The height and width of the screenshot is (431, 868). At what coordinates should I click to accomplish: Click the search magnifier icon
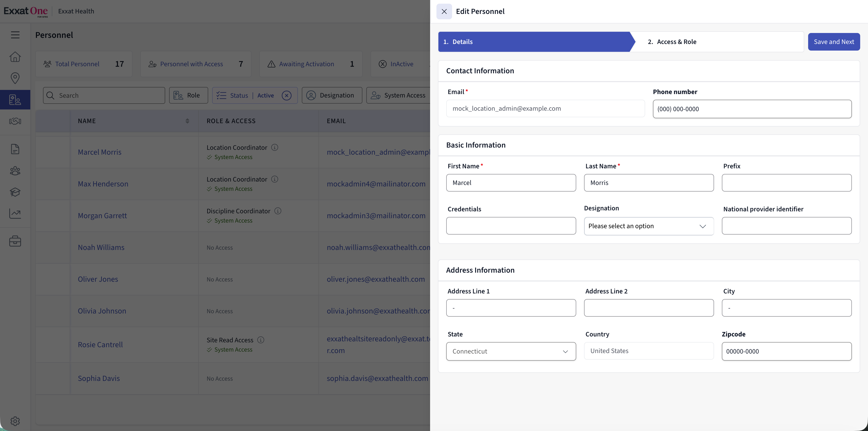pyautogui.click(x=51, y=96)
